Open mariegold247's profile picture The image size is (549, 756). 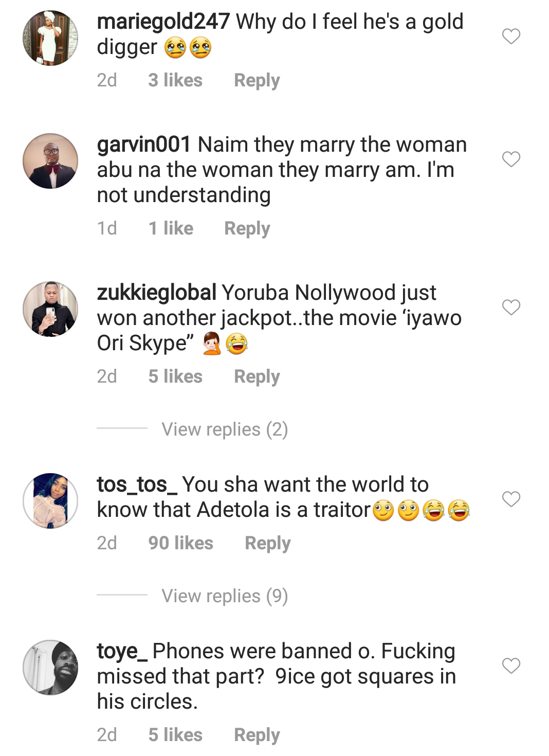pyautogui.click(x=50, y=38)
